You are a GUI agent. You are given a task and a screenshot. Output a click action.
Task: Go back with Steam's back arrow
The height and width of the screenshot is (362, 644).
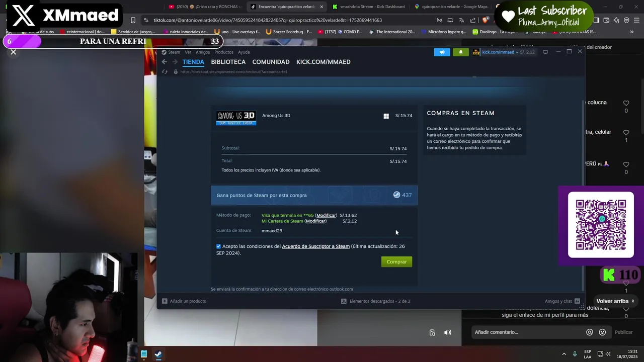pyautogui.click(x=164, y=62)
